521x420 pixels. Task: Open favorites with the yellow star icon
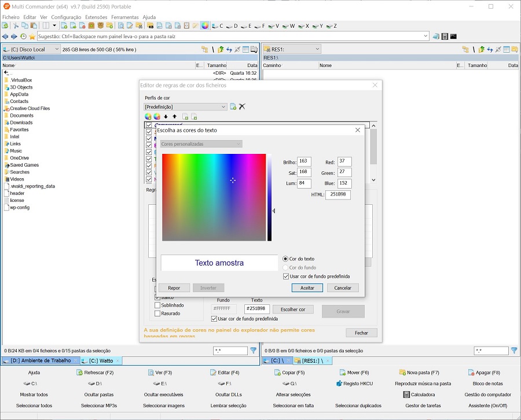(x=32, y=36)
